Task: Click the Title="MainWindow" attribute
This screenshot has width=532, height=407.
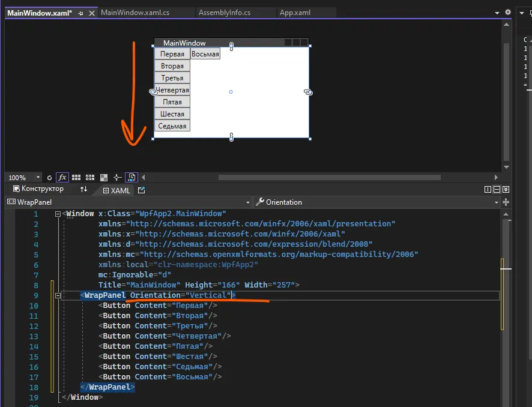Action: (x=139, y=285)
